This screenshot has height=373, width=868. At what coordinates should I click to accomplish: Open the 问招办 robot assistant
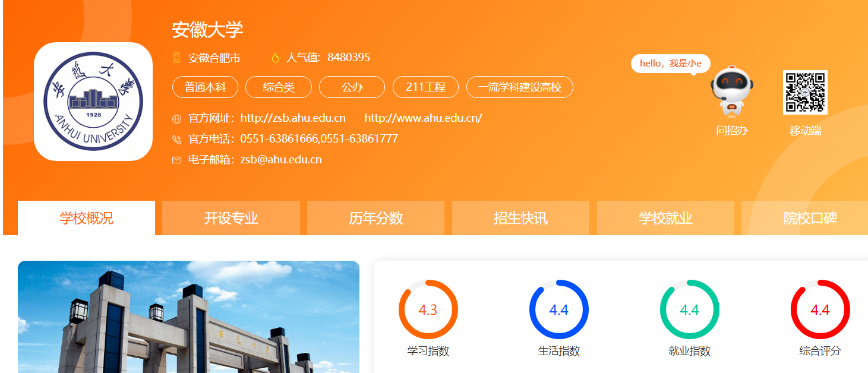point(732,92)
